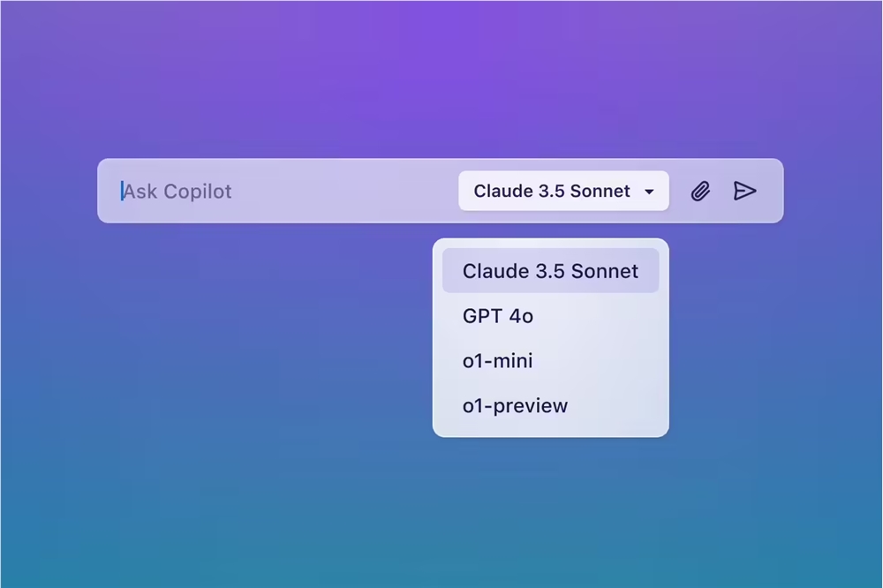
Task: Click the Ask Copilot placeholder text
Action: click(x=177, y=192)
